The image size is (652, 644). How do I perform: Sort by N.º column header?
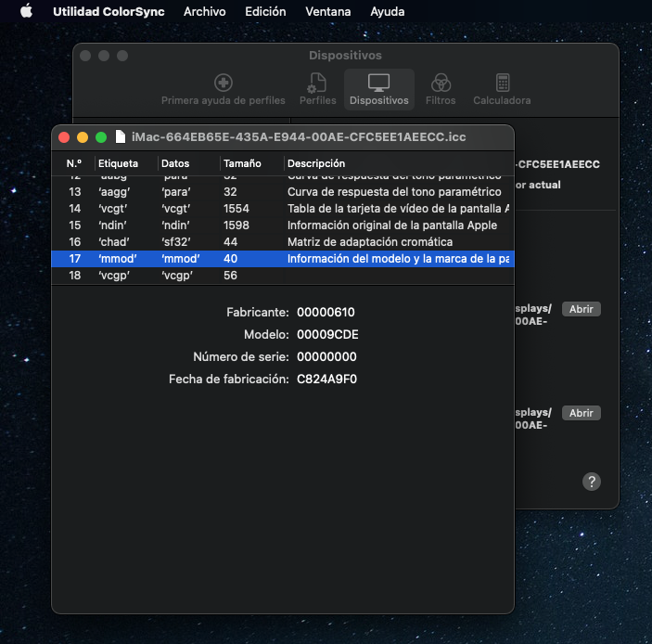pos(73,163)
